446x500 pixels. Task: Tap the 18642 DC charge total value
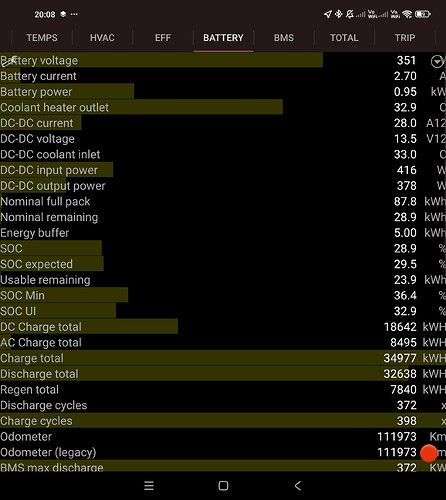point(400,327)
